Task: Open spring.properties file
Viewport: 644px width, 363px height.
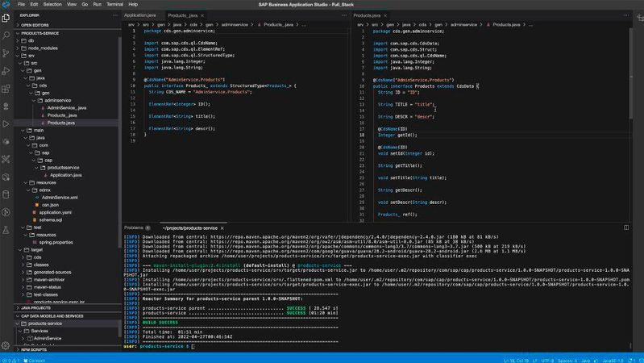Action: pyautogui.click(x=56, y=242)
